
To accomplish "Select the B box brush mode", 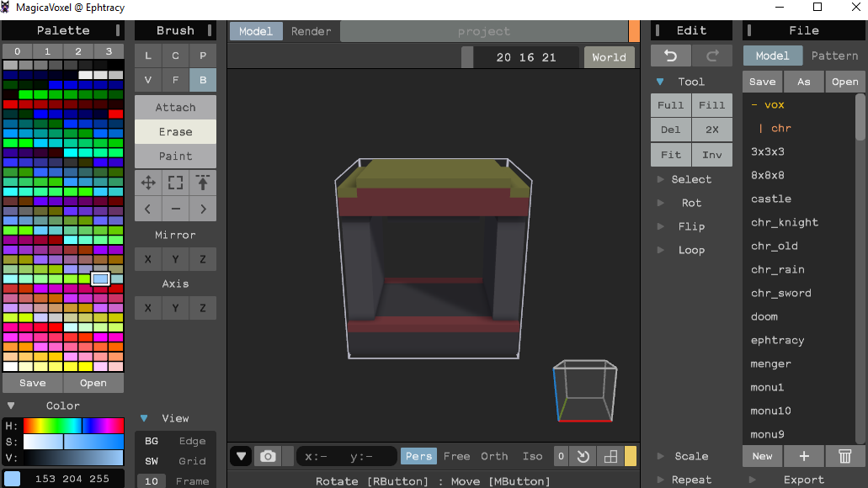I will (203, 80).
